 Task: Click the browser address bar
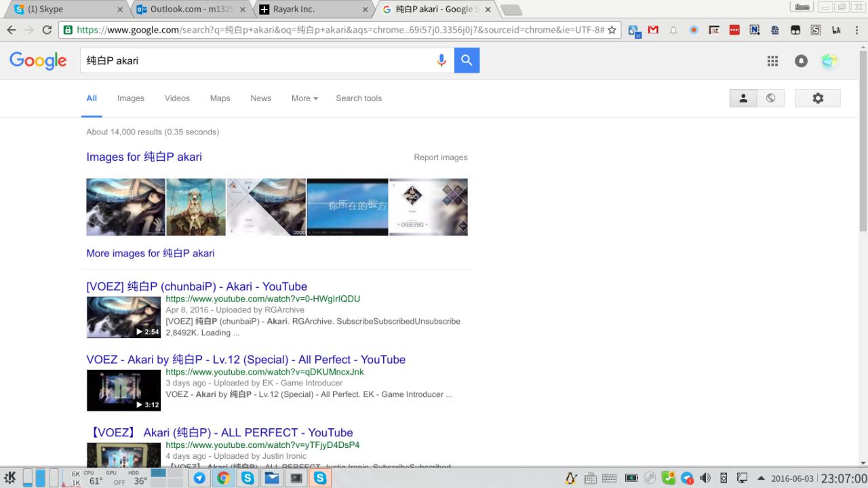tap(339, 30)
